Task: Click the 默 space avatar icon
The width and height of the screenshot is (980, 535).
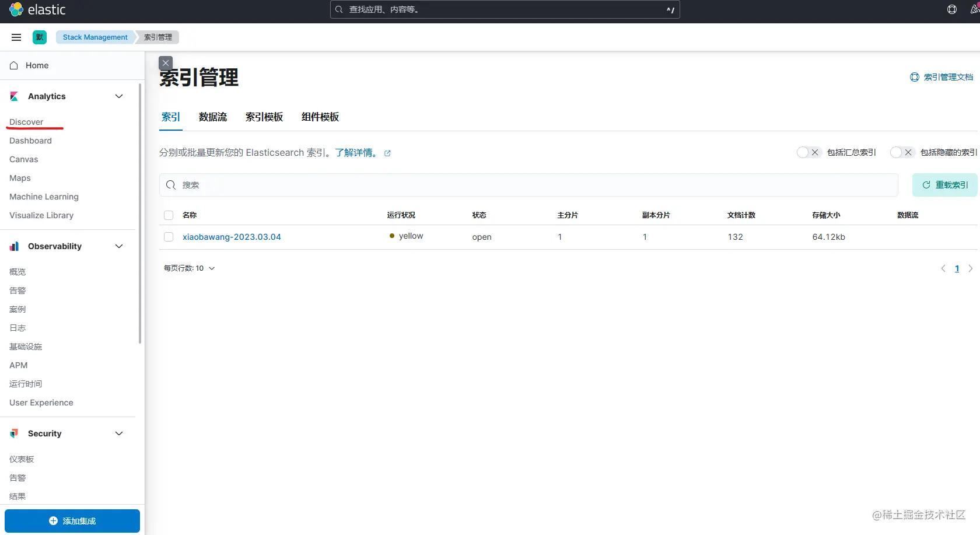Action: 39,37
